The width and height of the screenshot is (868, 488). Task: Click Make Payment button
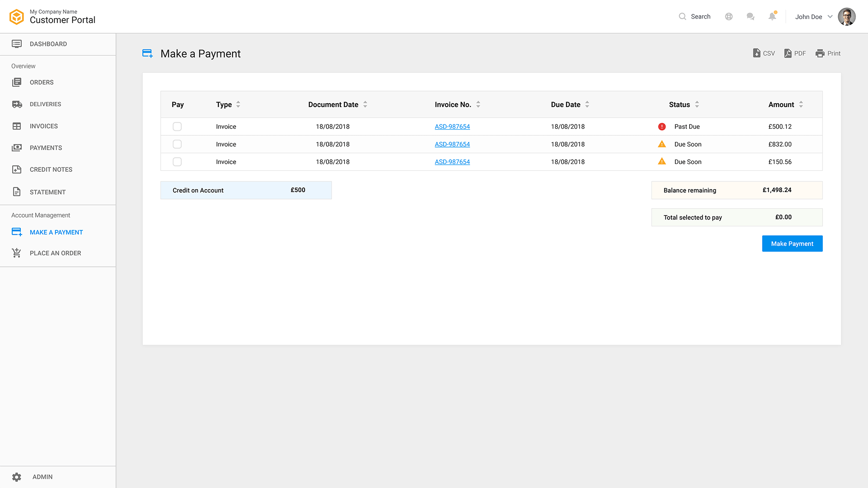pos(792,243)
